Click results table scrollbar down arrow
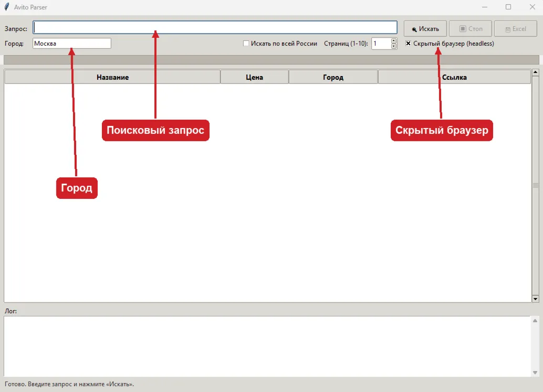This screenshot has height=392, width=543. tap(535, 299)
